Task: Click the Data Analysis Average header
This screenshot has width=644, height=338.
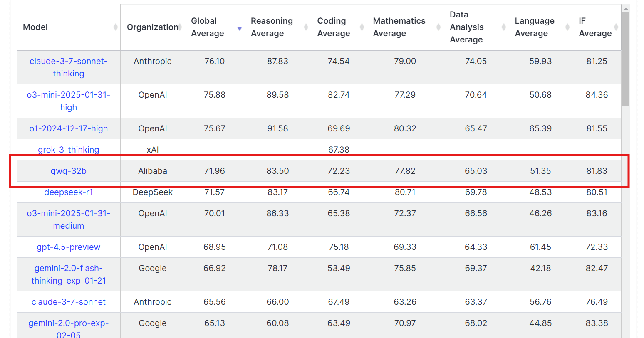Action: (x=476, y=27)
